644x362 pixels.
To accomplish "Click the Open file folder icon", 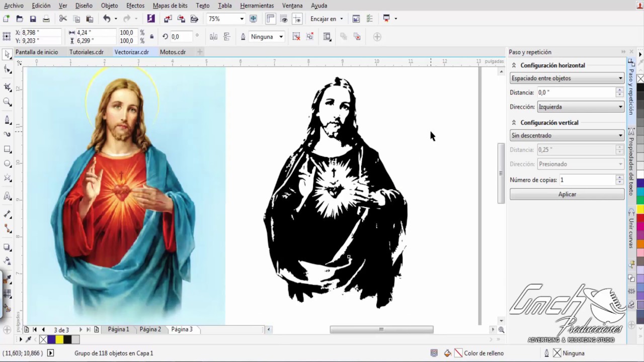I will coord(20,19).
